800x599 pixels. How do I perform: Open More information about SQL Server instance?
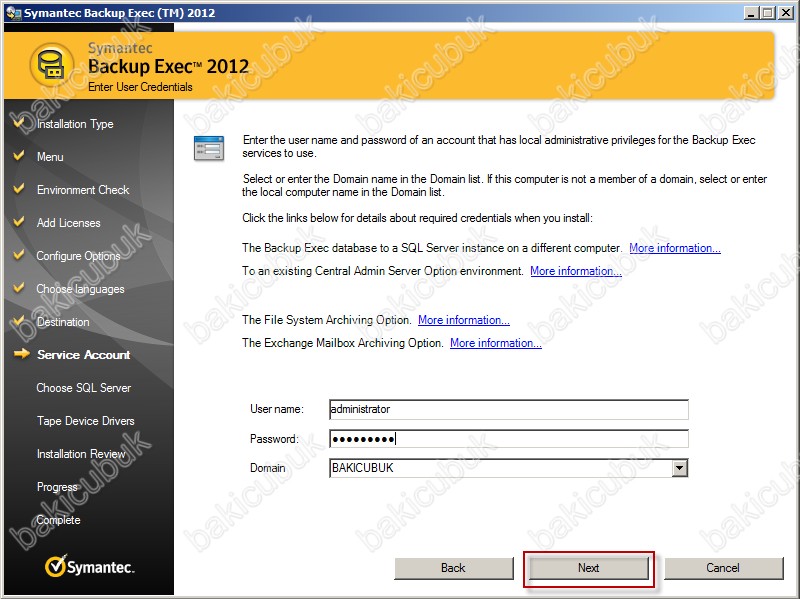(x=674, y=248)
